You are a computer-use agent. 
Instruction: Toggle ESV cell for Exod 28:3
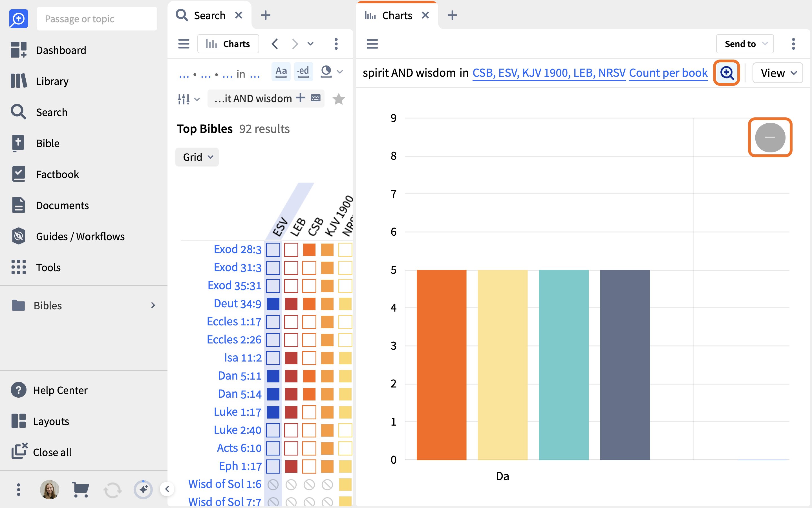[x=273, y=250]
